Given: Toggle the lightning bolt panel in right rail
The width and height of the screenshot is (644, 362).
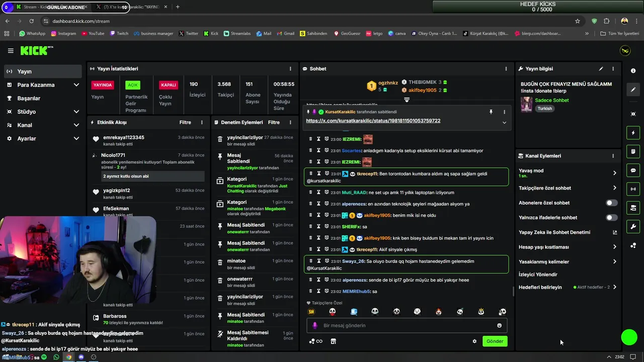Looking at the screenshot, I should click(x=633, y=133).
